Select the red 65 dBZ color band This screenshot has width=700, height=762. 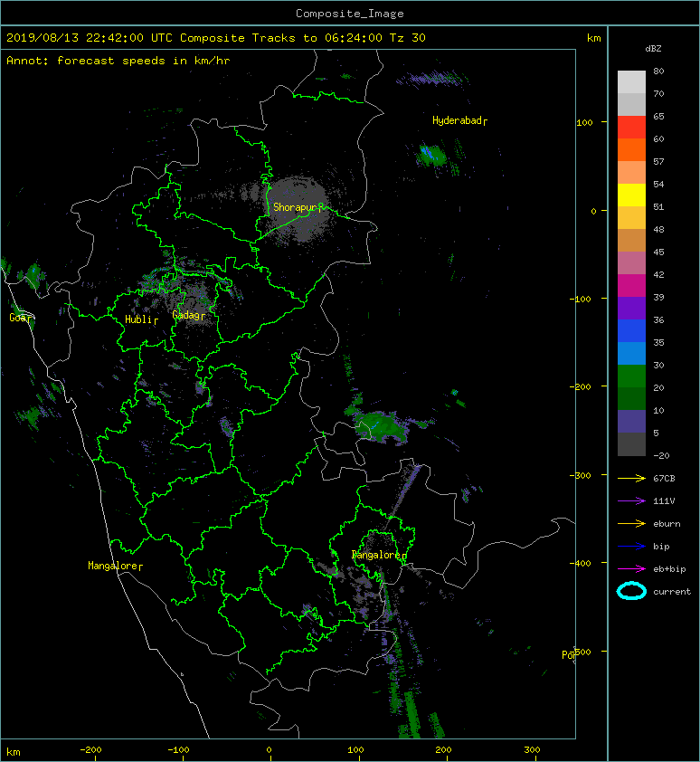[631, 127]
